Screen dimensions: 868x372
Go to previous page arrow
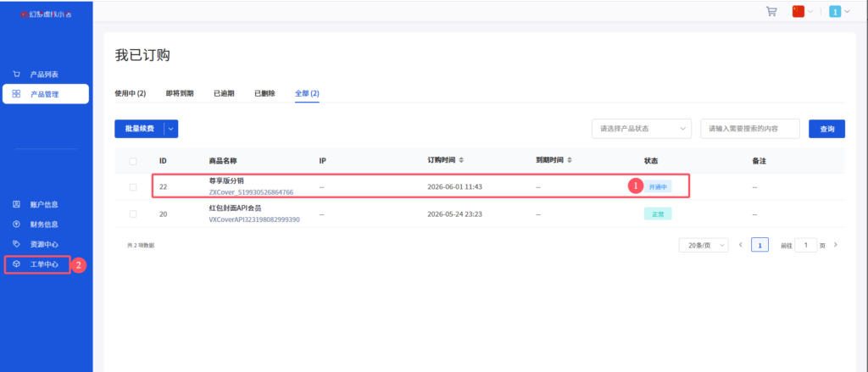coord(741,245)
